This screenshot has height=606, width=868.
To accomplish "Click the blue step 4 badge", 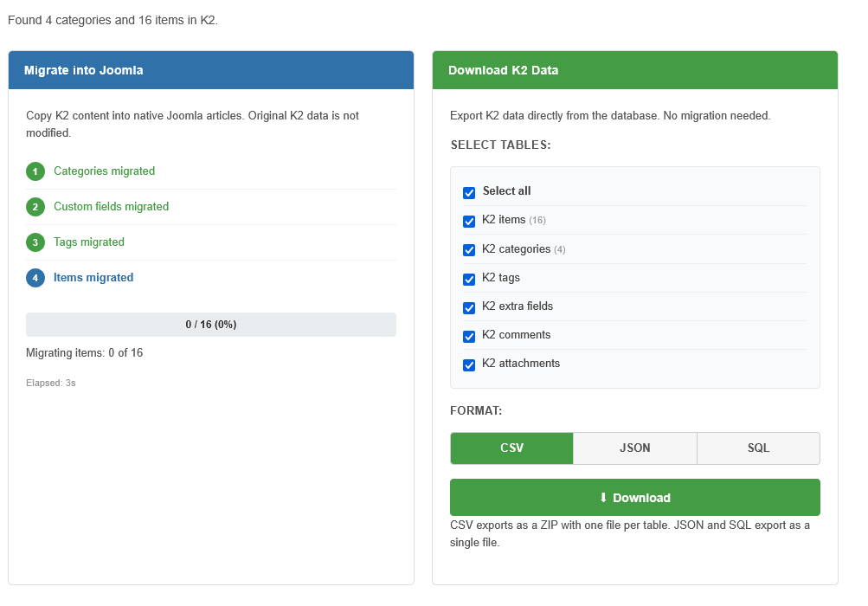I will (x=35, y=278).
